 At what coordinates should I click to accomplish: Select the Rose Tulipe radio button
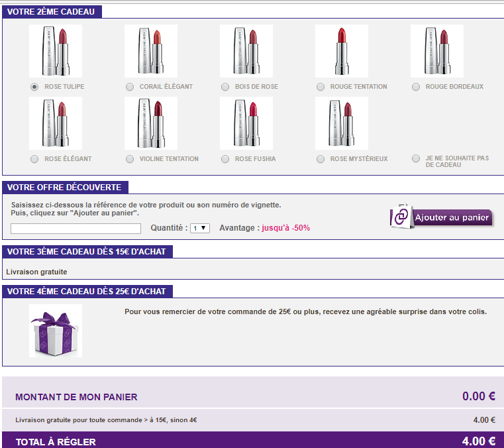click(x=34, y=87)
